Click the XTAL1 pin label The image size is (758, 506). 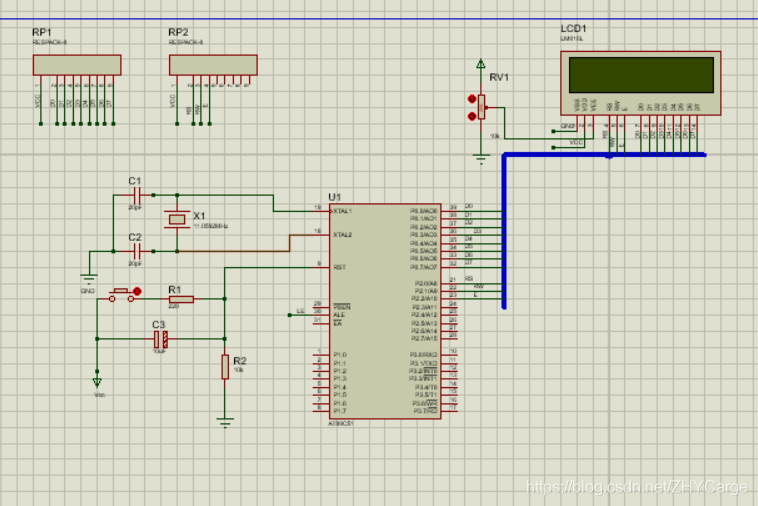(342, 211)
